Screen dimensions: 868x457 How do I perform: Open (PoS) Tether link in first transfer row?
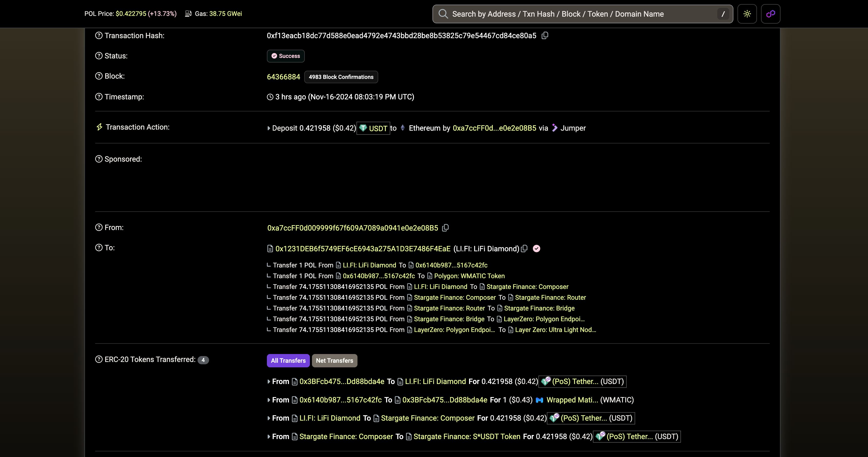pos(575,381)
